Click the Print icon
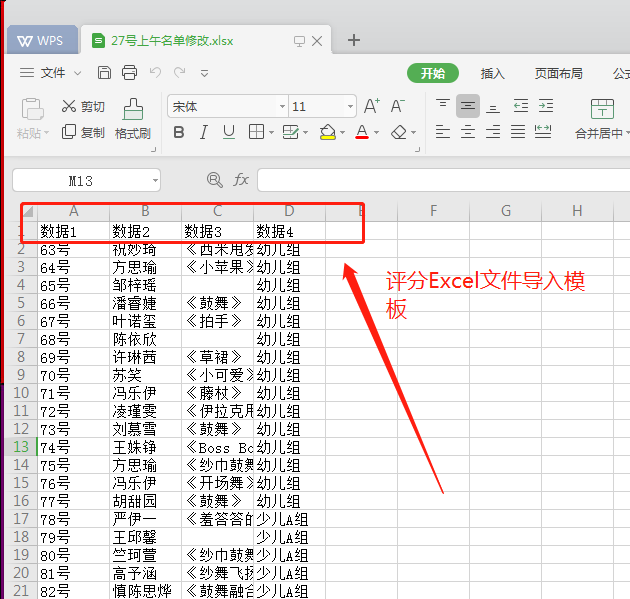Screen dimensions: 630x599 129,73
